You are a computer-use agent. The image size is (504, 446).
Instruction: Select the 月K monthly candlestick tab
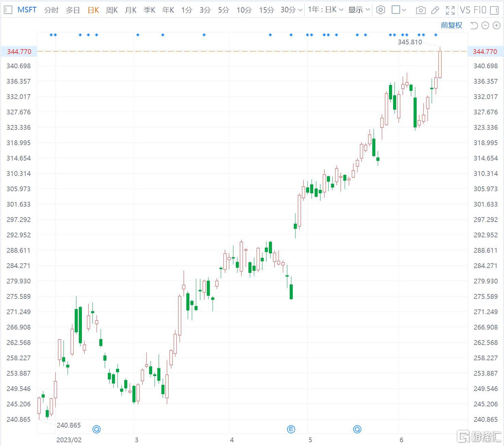tap(131, 10)
